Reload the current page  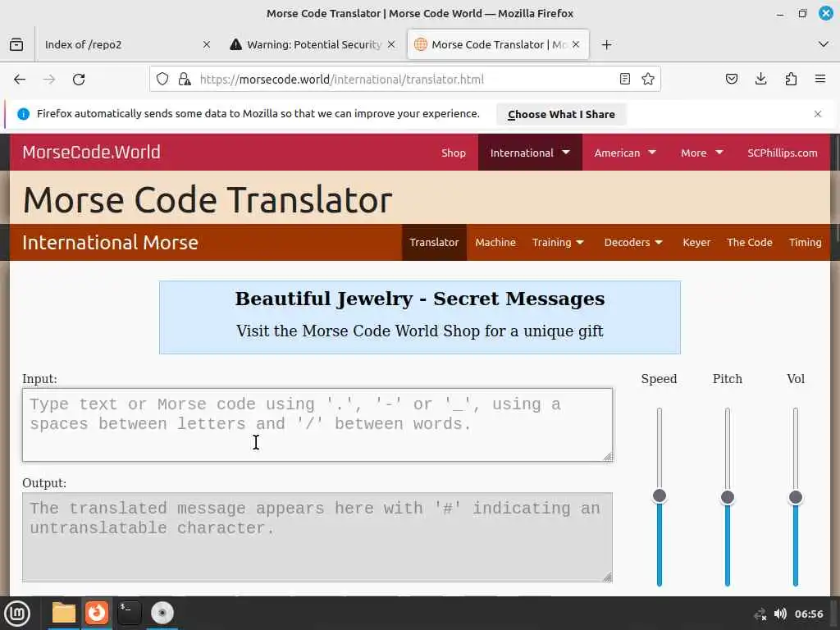pyautogui.click(x=79, y=80)
